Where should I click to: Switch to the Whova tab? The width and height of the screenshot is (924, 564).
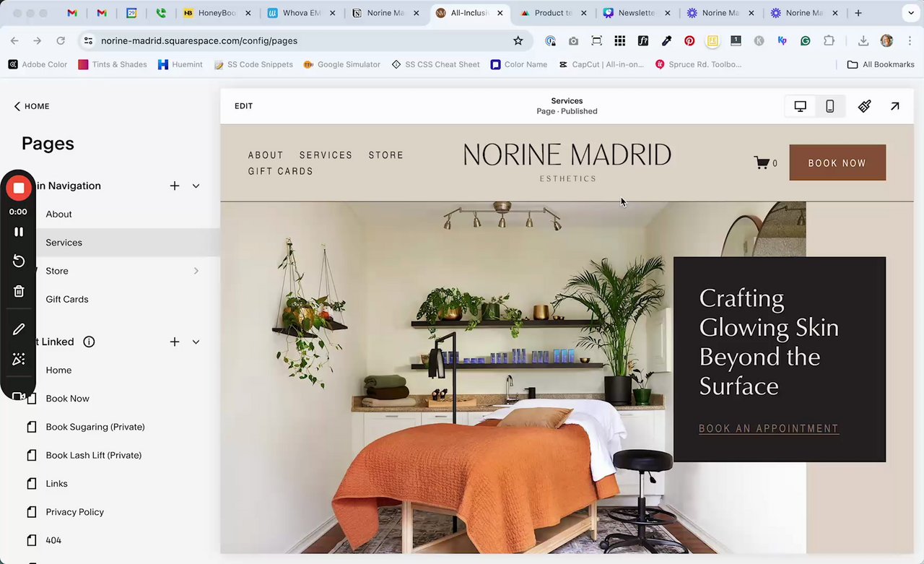[300, 13]
